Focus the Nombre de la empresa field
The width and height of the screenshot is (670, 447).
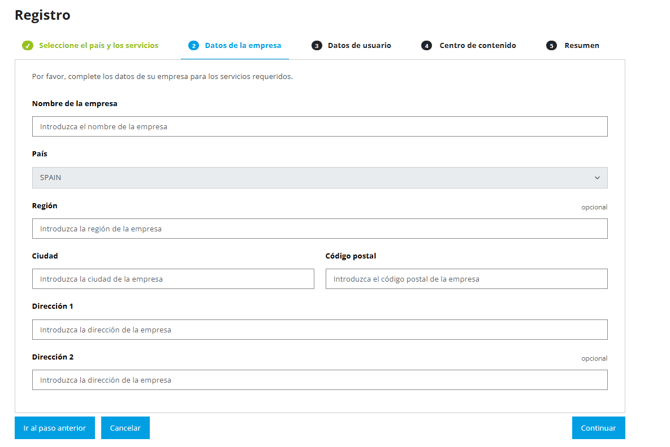click(320, 126)
